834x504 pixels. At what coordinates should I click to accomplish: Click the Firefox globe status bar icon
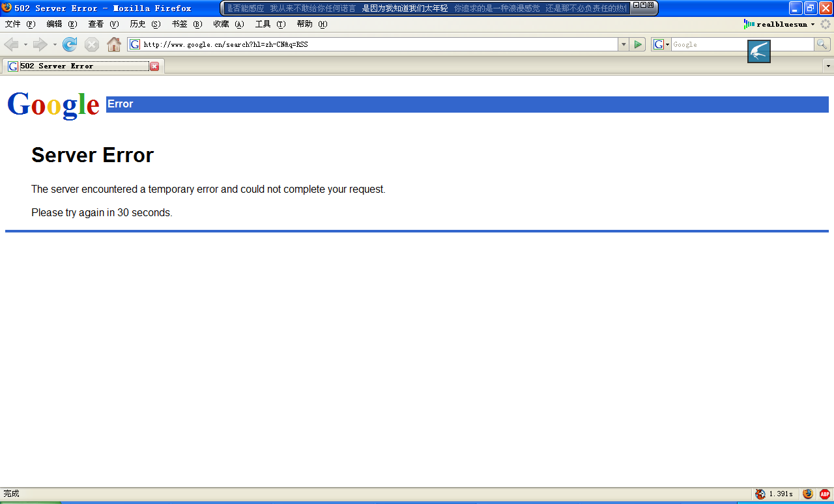point(808,494)
